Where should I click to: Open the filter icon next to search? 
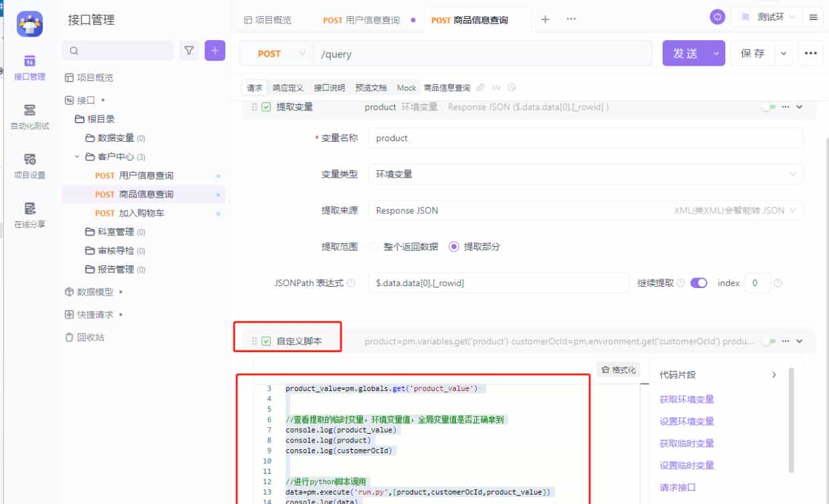pos(189,50)
